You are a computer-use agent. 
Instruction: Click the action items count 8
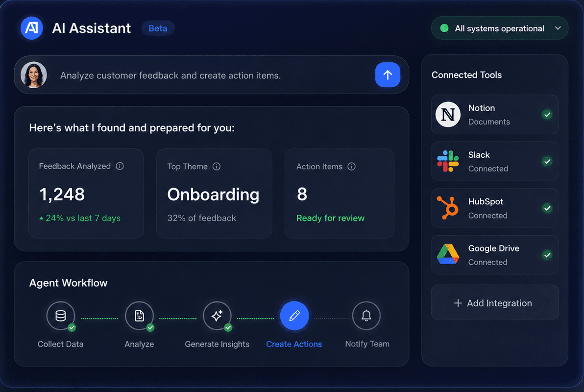point(302,194)
